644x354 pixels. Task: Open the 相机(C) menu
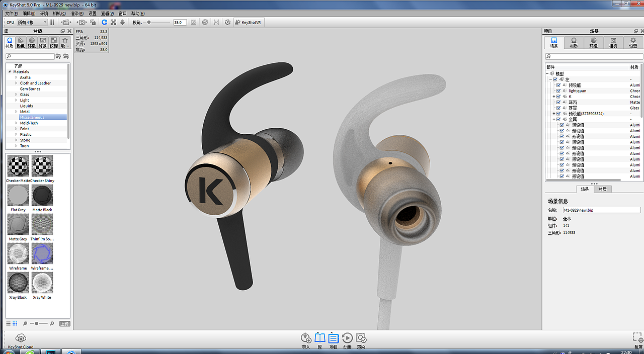(59, 14)
